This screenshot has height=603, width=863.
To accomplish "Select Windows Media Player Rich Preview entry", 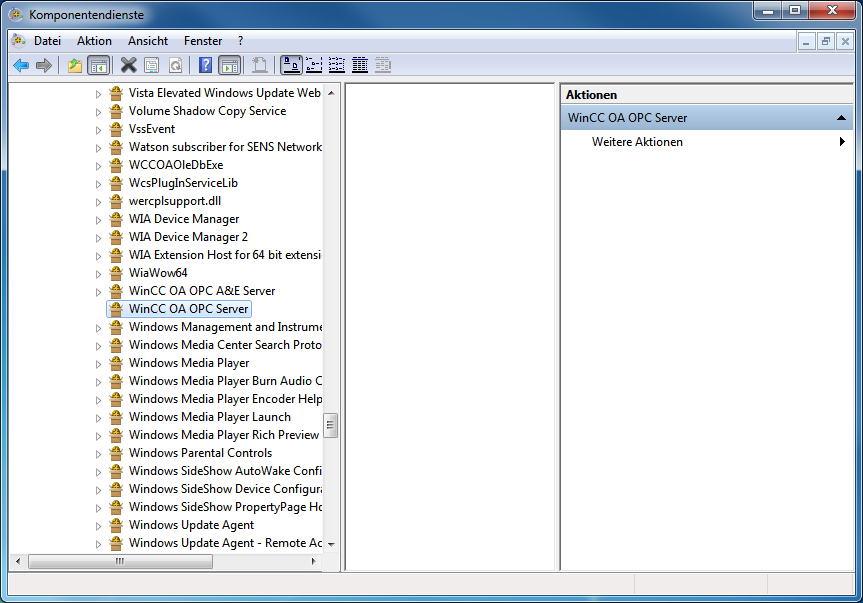I will coord(223,435).
